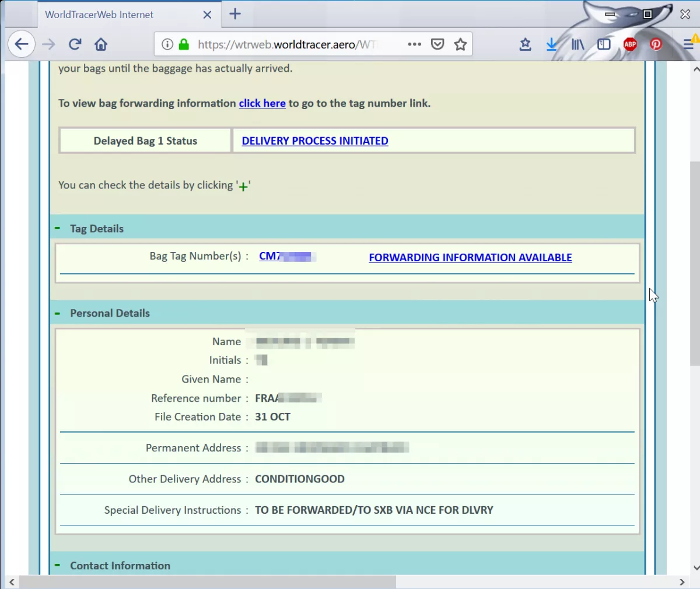700x589 pixels.
Task: Open page actions three-dots menu
Action: tap(415, 44)
